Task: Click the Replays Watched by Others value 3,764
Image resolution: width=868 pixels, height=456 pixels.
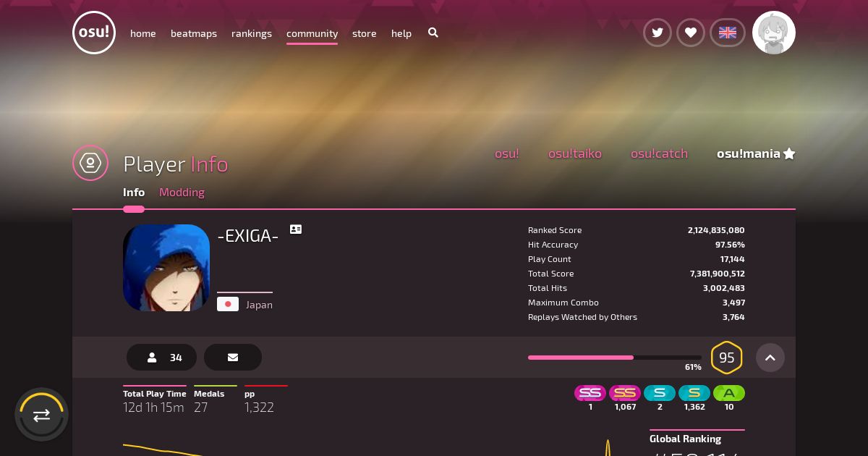Action: tap(733, 317)
